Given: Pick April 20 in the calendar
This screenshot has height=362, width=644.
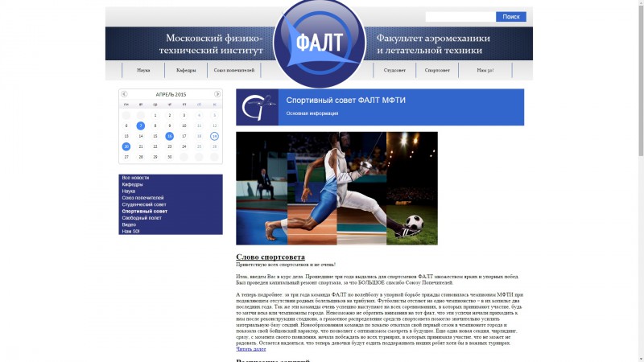Looking at the screenshot, I should click(126, 146).
